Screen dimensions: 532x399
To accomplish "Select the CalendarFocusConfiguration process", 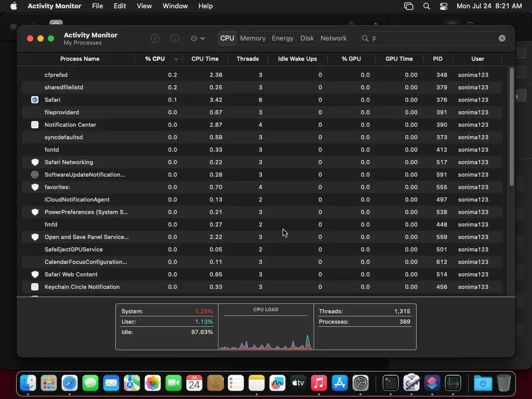I will 262,262.
